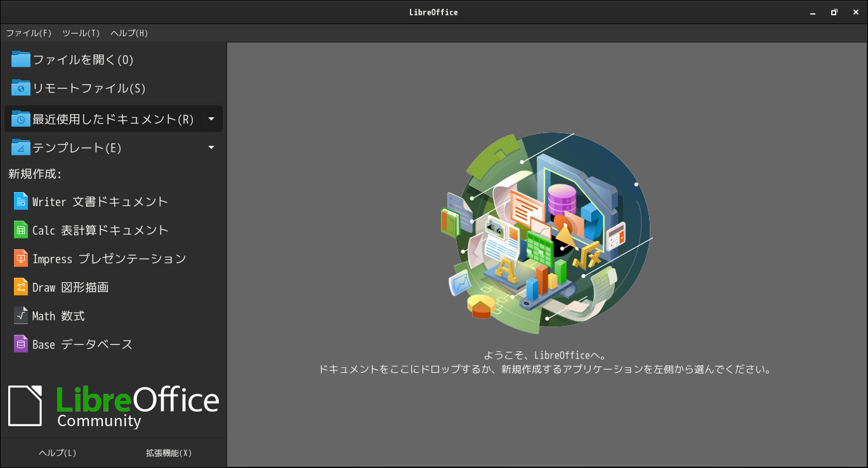Open the ヘルプ(H) menu
The width and height of the screenshot is (868, 468).
[x=129, y=33]
